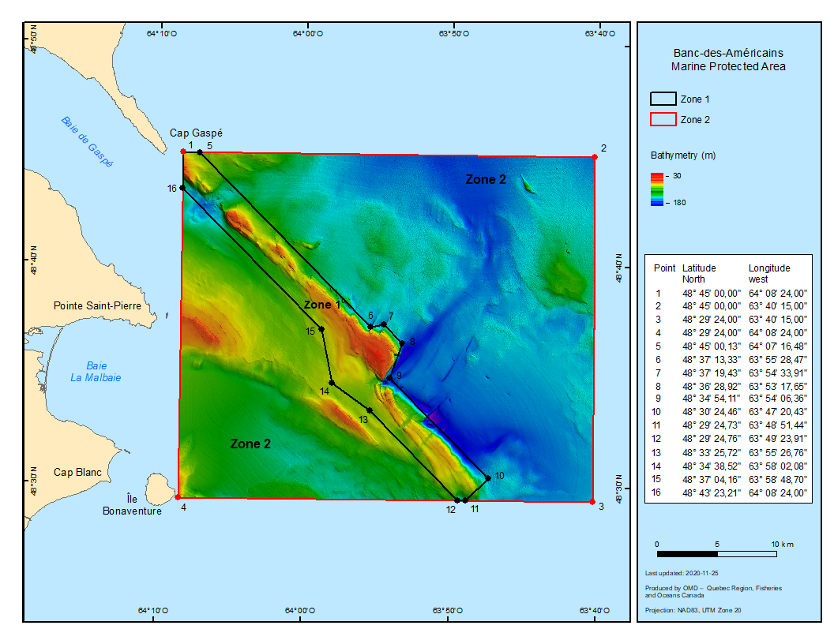Click the Zone 1 black outline legend box
The image size is (834, 644).
[x=663, y=99]
